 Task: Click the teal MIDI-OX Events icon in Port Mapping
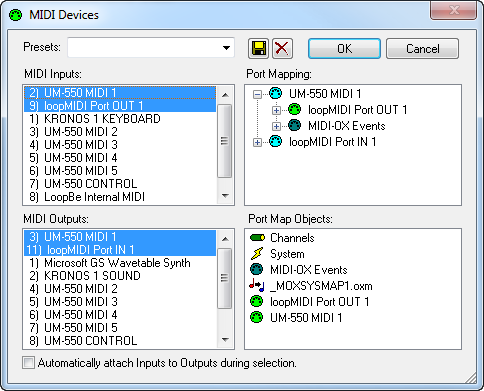294,126
